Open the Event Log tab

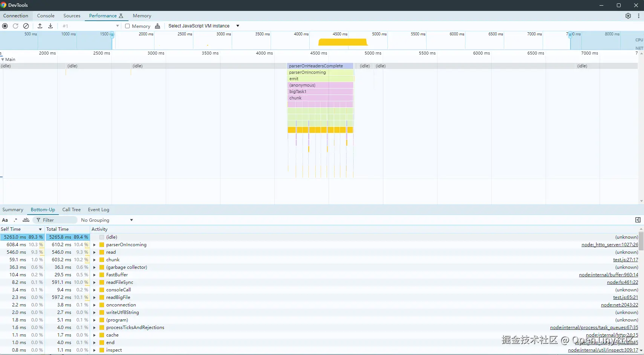click(99, 210)
